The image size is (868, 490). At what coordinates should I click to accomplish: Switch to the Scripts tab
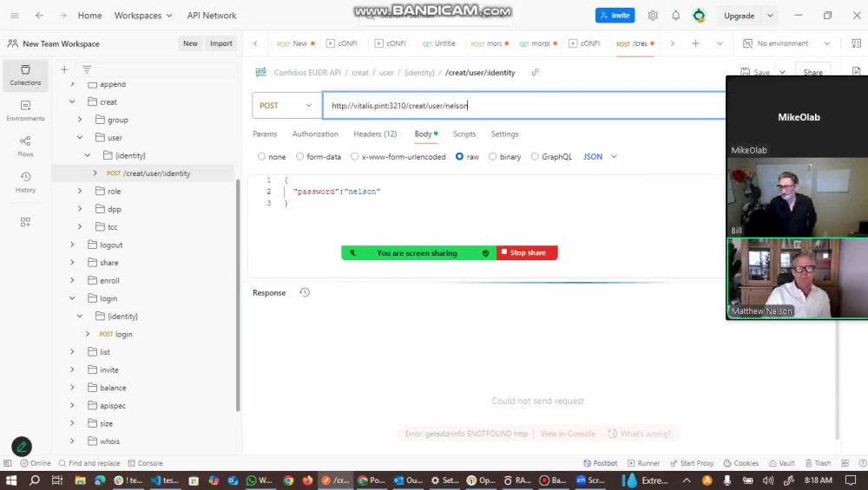464,134
